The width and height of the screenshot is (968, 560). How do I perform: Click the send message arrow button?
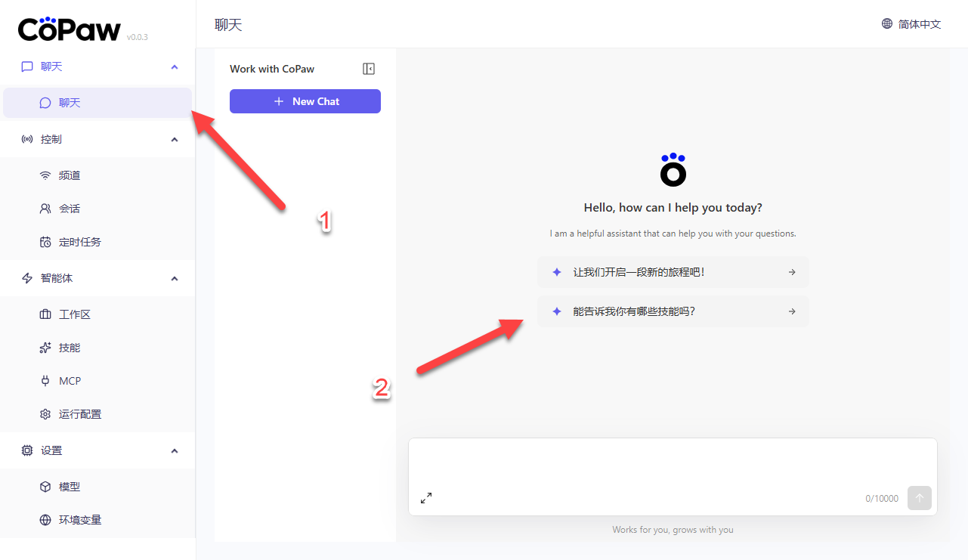pyautogui.click(x=920, y=498)
